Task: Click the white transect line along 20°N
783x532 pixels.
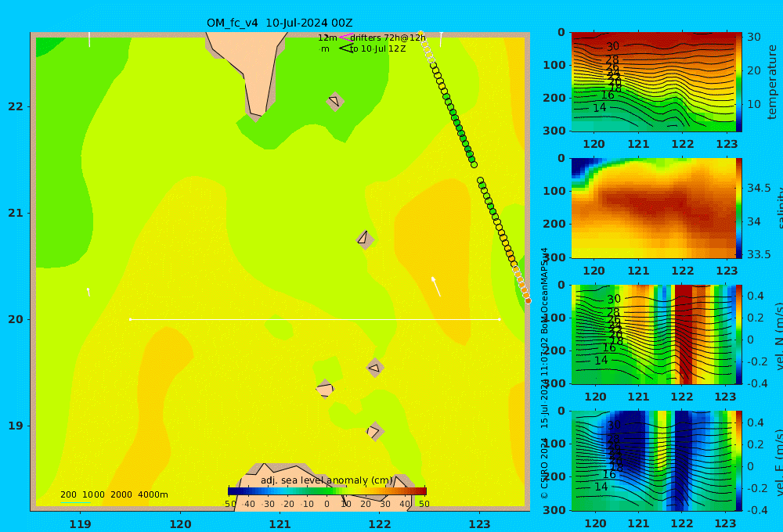Action: click(315, 319)
